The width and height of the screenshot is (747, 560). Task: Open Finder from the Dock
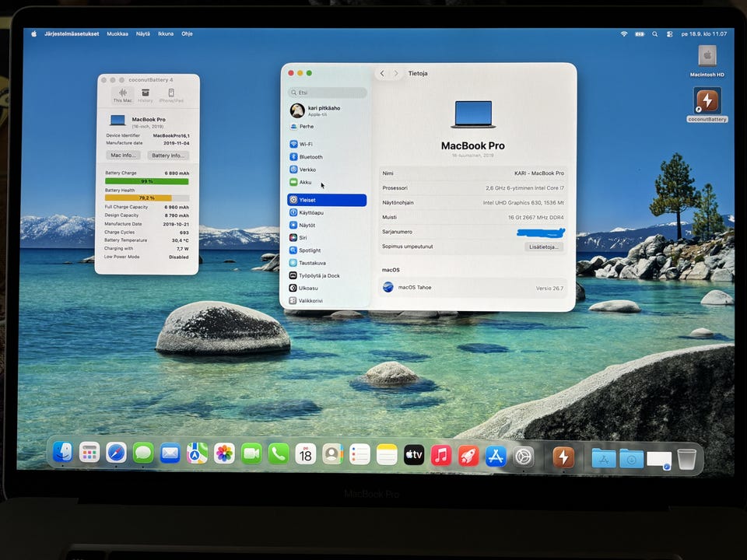click(x=62, y=453)
